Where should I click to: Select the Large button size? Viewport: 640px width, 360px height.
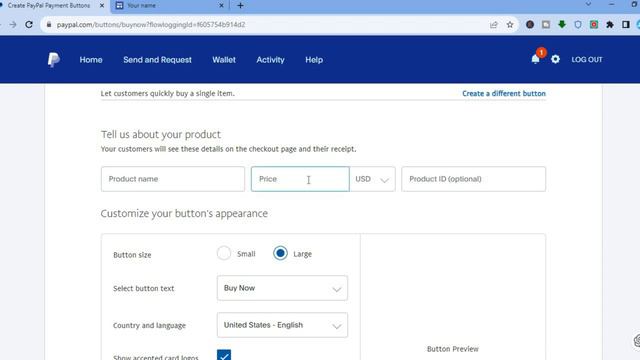tap(280, 253)
